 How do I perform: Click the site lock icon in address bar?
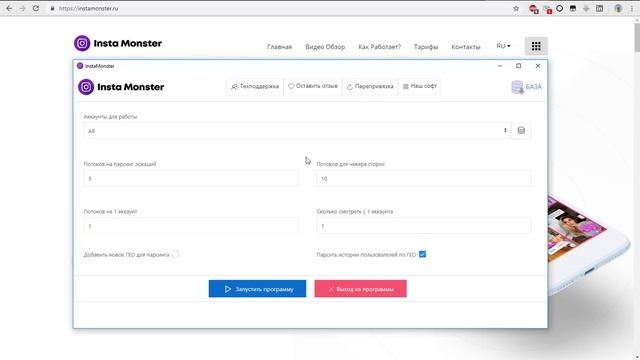tap(52, 8)
